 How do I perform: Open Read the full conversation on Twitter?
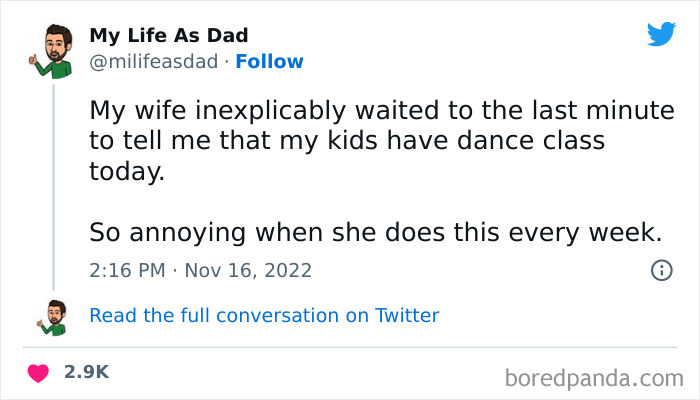point(264,316)
